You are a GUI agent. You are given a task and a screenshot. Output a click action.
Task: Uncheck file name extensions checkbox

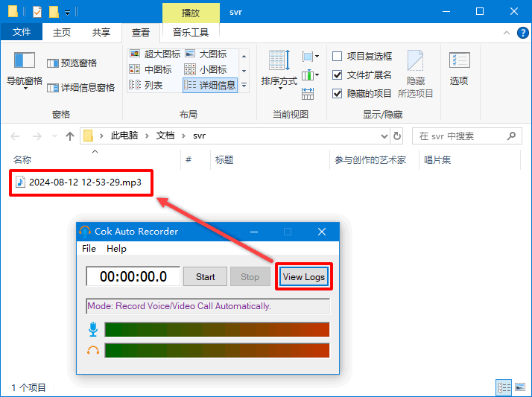pyautogui.click(x=338, y=75)
